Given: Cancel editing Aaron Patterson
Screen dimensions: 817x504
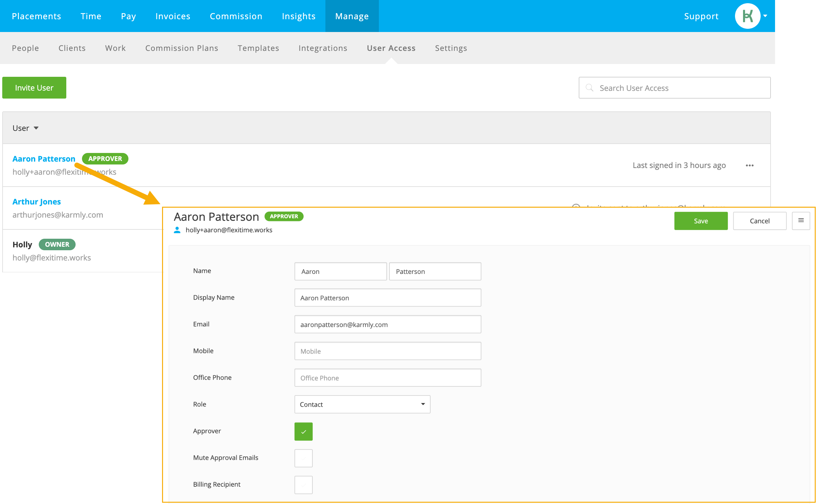Looking at the screenshot, I should coord(760,221).
